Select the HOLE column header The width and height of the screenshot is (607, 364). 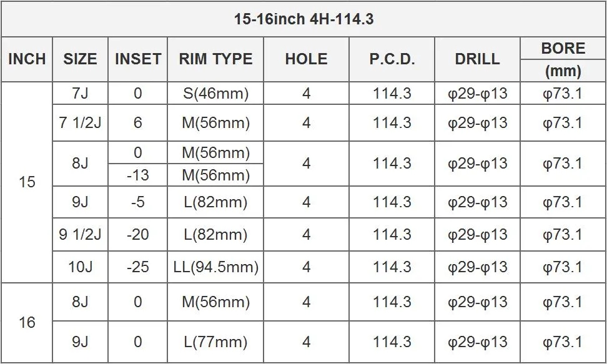coord(306,59)
